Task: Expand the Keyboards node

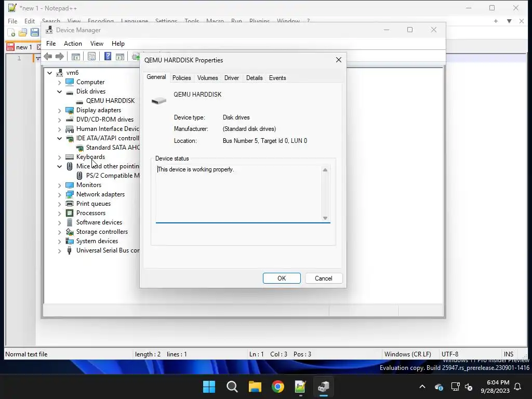Action: pos(59,157)
